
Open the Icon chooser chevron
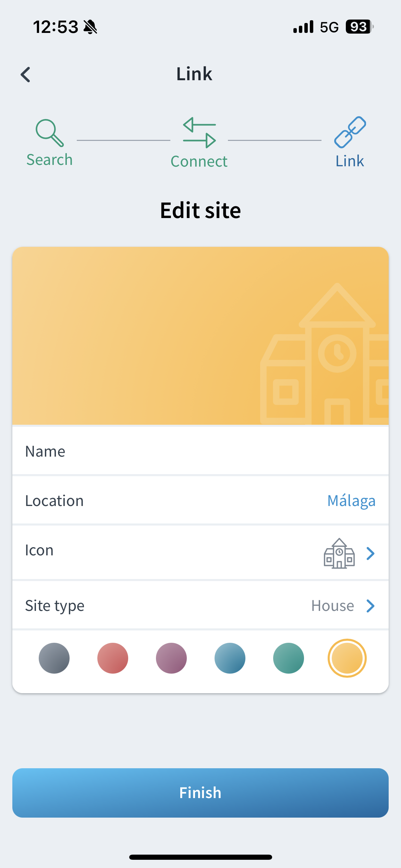point(370,553)
